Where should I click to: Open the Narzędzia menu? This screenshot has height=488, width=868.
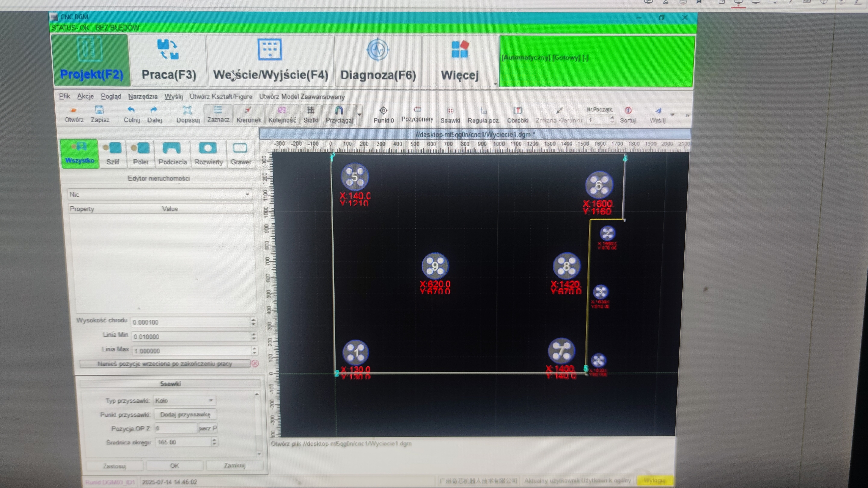pos(143,96)
